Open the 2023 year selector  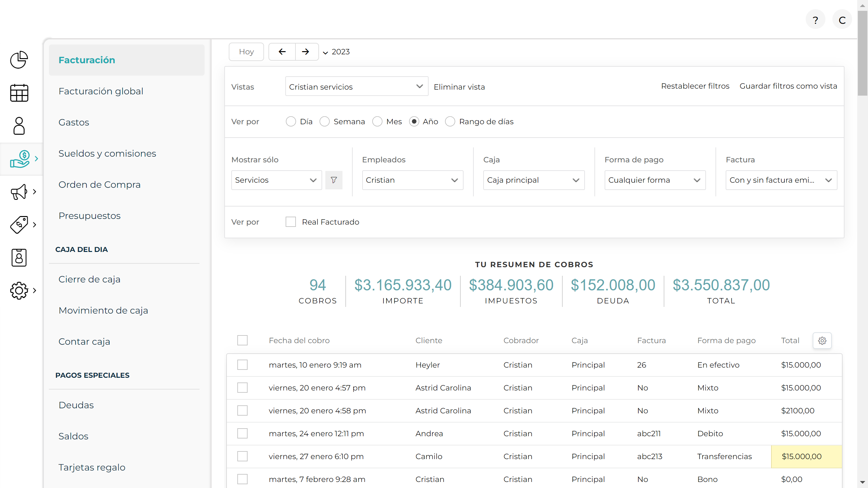point(336,51)
